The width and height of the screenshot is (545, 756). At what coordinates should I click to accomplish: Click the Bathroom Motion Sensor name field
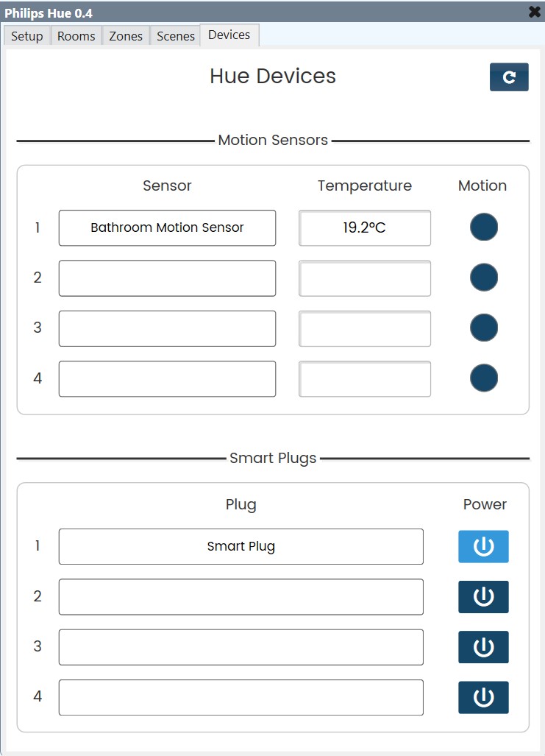pyautogui.click(x=167, y=227)
